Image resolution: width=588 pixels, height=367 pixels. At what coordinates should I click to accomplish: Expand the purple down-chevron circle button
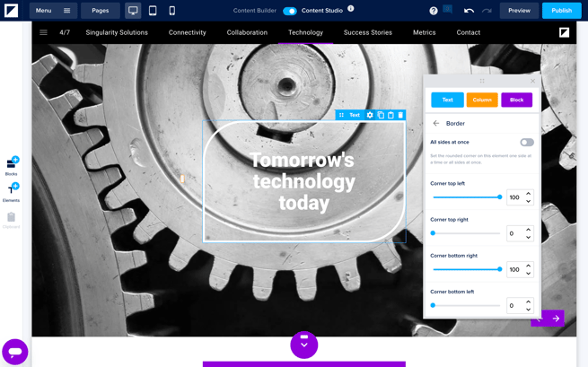click(304, 345)
